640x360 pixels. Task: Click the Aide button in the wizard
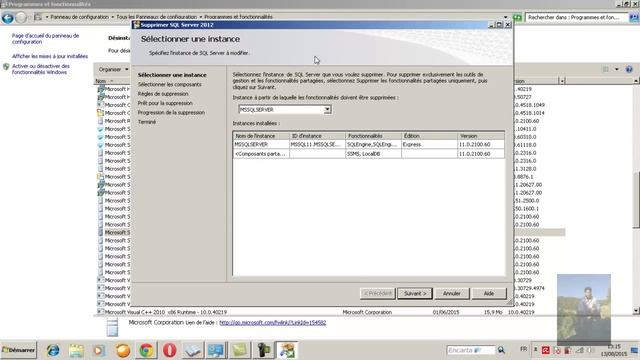(489, 293)
